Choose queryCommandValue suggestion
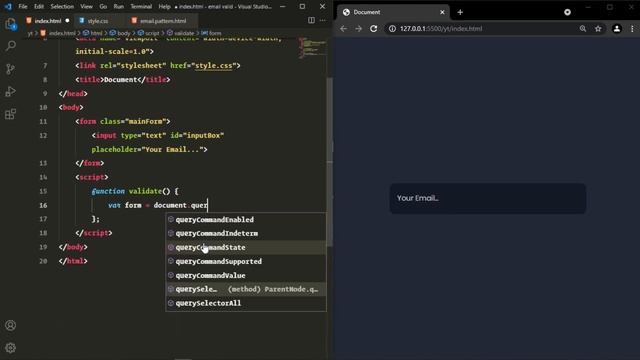This screenshot has width=640, height=360. point(246,276)
